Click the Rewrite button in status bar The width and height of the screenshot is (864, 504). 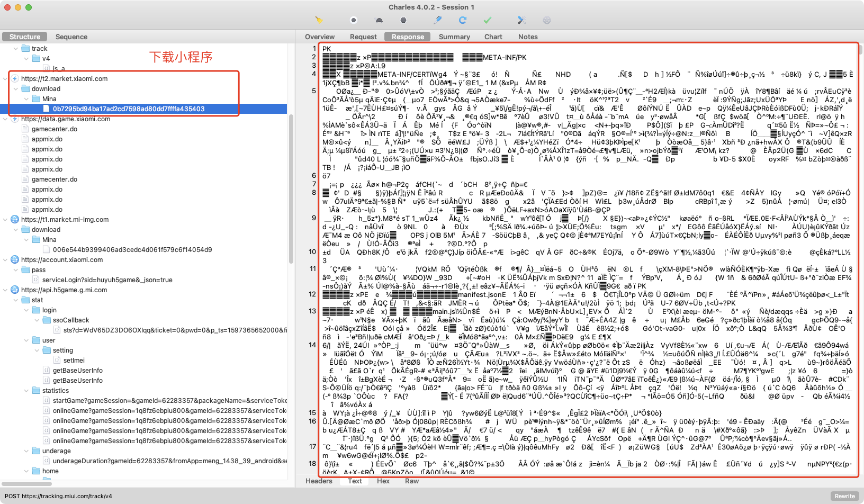845,496
